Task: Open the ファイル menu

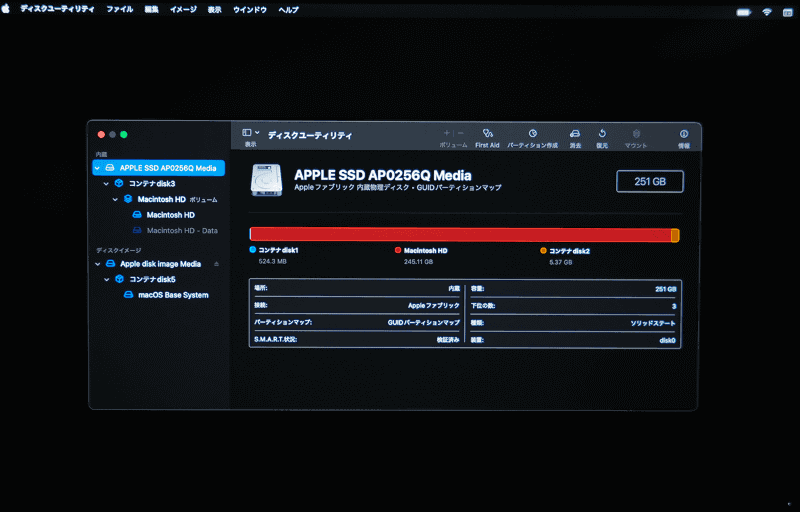Action: tap(119, 10)
